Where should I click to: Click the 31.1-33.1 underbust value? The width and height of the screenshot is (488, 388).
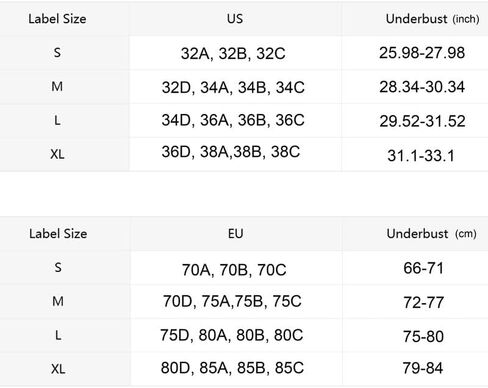tap(421, 156)
